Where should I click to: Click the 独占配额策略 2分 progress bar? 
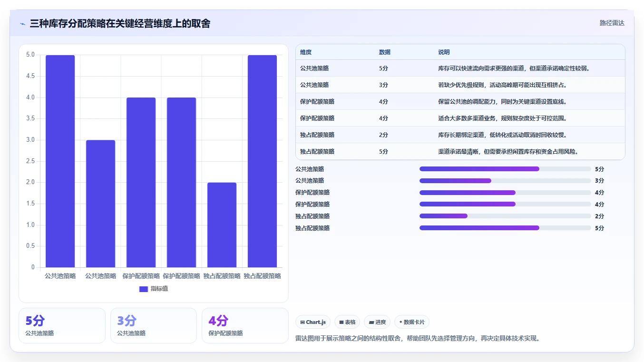(x=505, y=216)
